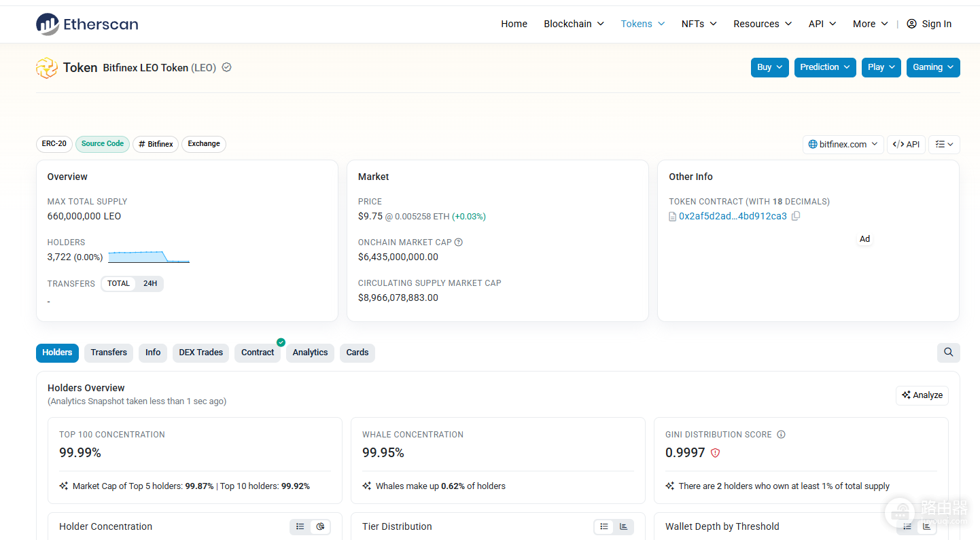Open the Cards tab
Image resolution: width=980 pixels, height=540 pixels.
(357, 353)
